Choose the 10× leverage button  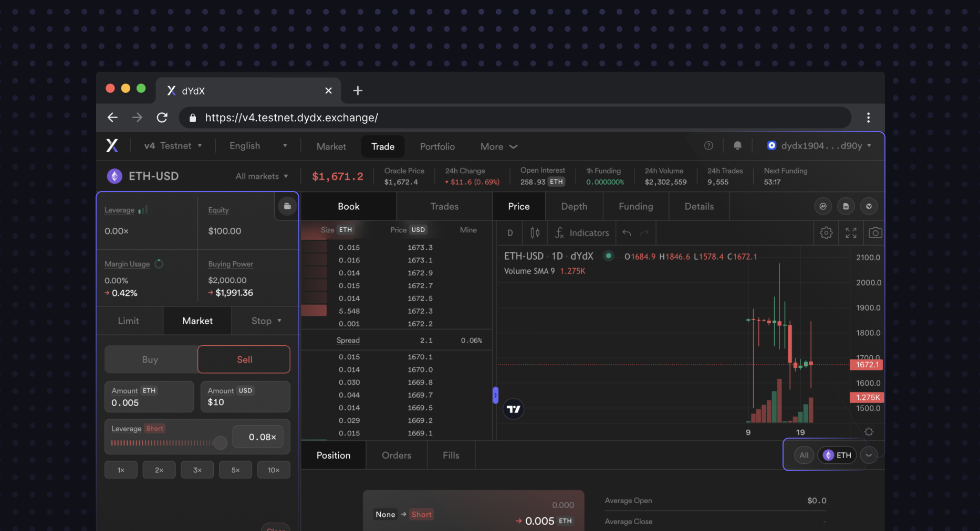(x=274, y=470)
